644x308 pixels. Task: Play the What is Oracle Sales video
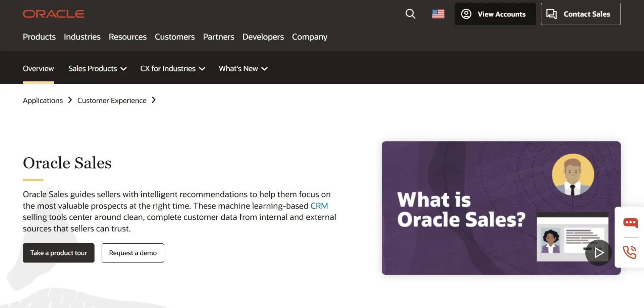tap(598, 253)
